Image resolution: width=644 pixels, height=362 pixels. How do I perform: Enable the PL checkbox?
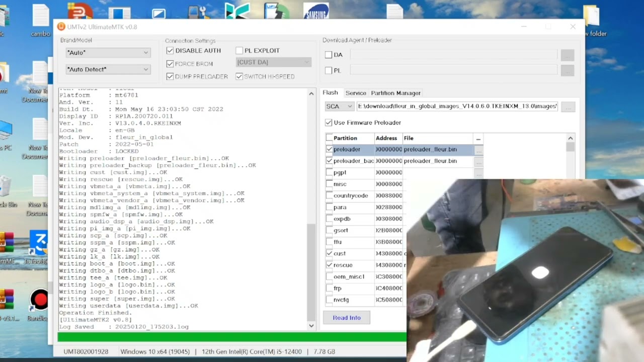click(x=329, y=70)
